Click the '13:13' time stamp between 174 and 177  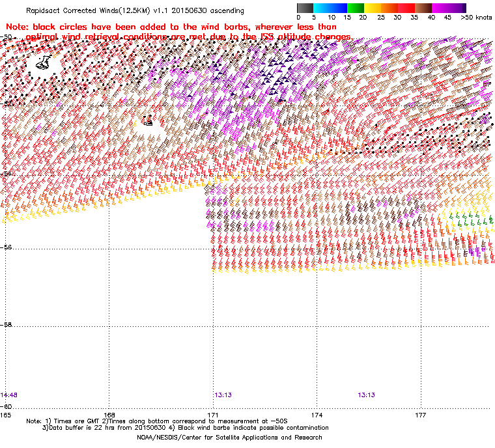point(366,395)
